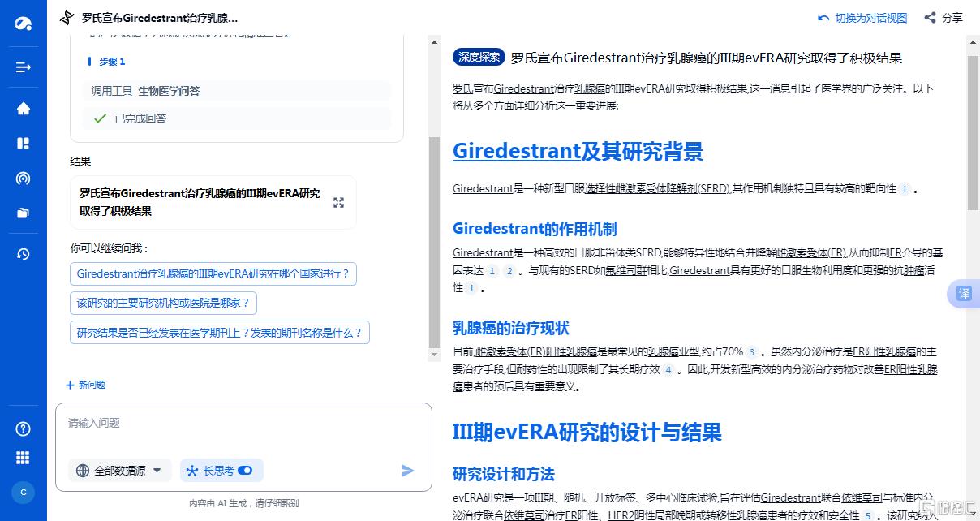The width and height of the screenshot is (980, 521).
Task: Click the conversation title 罗氏宣布Giredestrant治疗乳腺… at the top
Action: pyautogui.click(x=161, y=17)
